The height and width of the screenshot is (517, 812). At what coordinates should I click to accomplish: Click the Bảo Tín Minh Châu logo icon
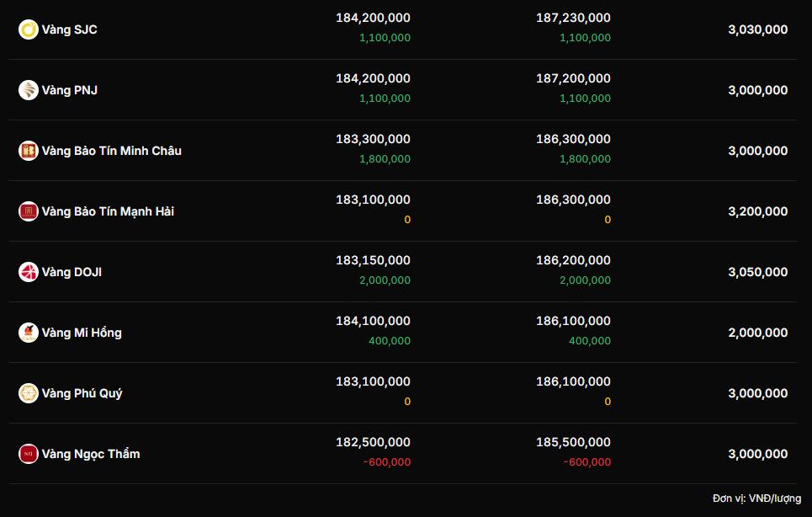[29, 151]
